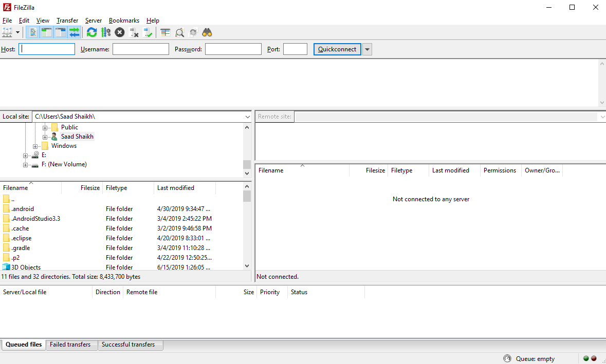Select the parent directory '..' entry
Viewport: 606px width, 364px height.
coord(121,199)
